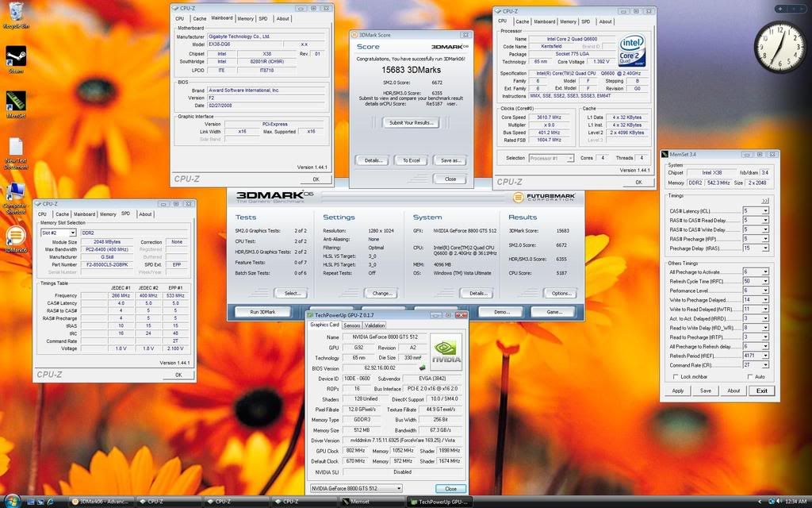Switch to the Validation tab in GPU-Z

(x=374, y=325)
